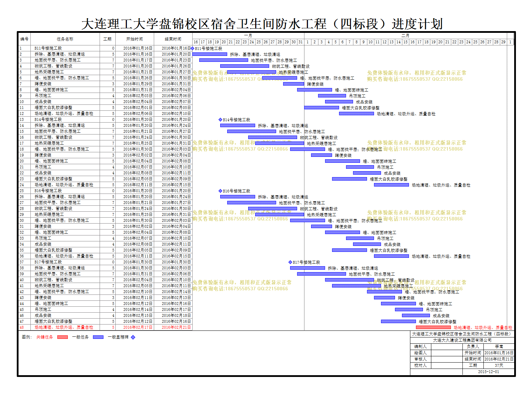Select row 21 task name 吊顶施工
The height and width of the screenshot is (393, 532).
click(43, 167)
